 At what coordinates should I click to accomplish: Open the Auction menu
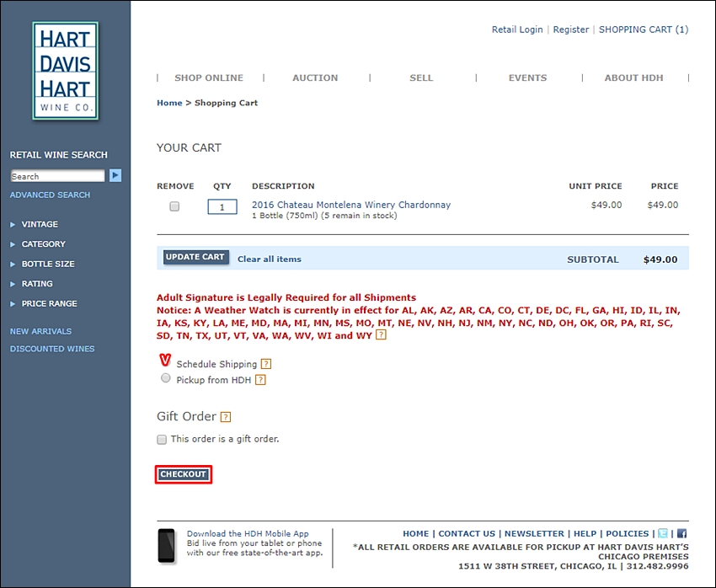(x=315, y=78)
